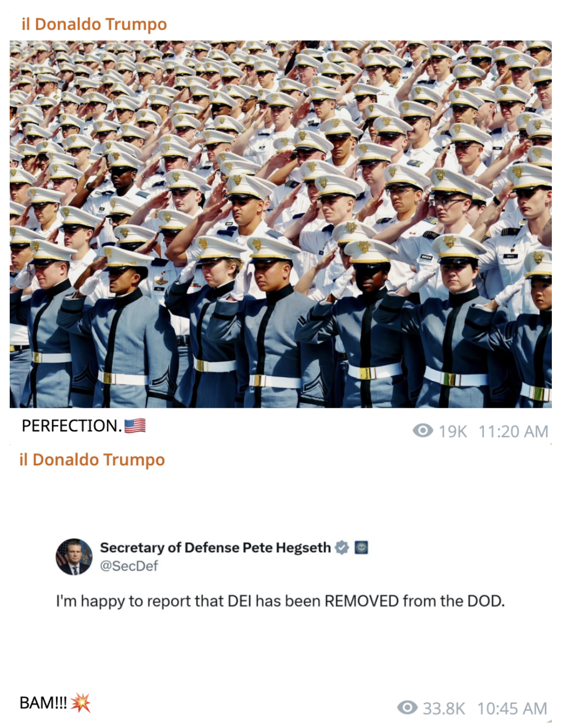This screenshot has width=561, height=728.
Task: Click Secretary of Defense Pete Hegseth name
Action: tap(215, 547)
